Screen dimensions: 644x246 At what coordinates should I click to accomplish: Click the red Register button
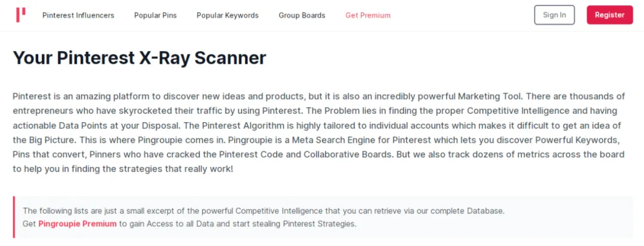point(609,15)
